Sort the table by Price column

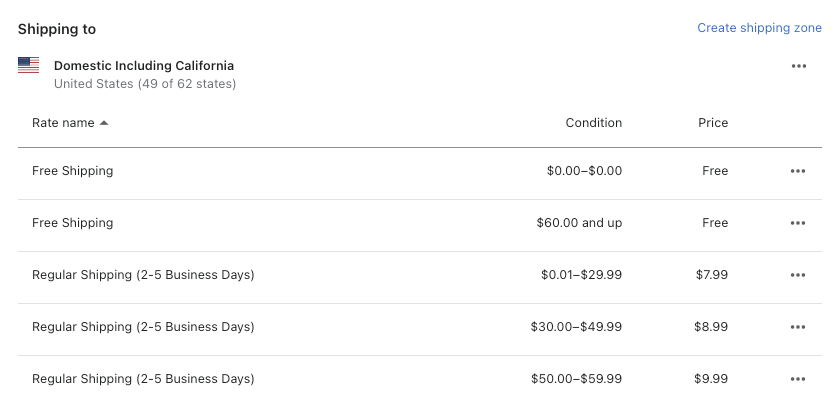[x=713, y=123]
